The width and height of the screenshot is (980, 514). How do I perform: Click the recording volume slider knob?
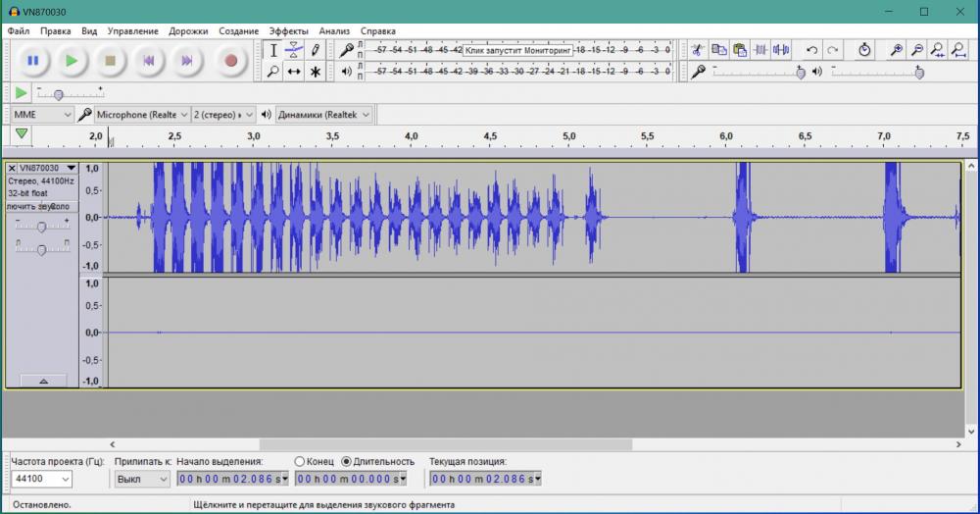click(x=801, y=74)
